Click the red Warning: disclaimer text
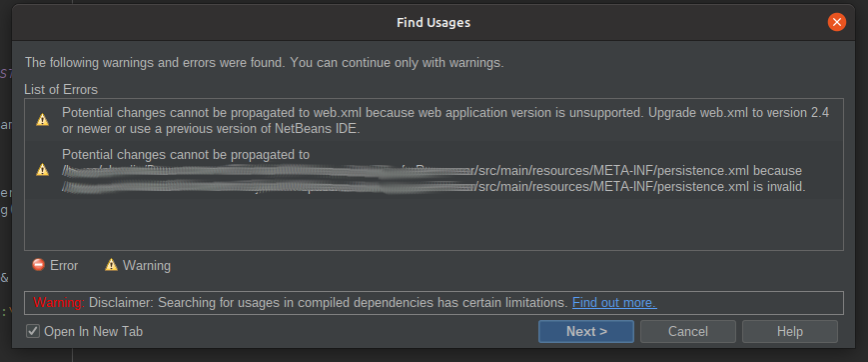The image size is (868, 362). pos(59,303)
